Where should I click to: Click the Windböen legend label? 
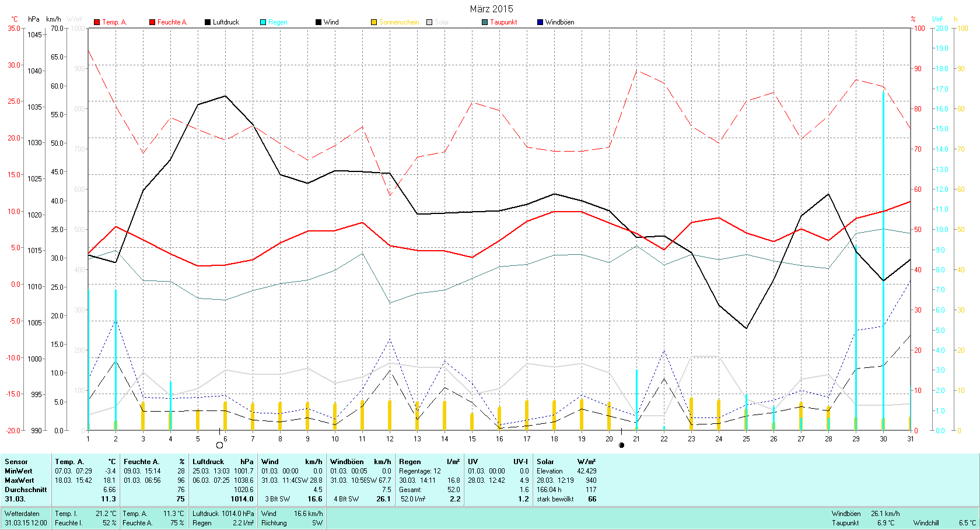coord(559,22)
